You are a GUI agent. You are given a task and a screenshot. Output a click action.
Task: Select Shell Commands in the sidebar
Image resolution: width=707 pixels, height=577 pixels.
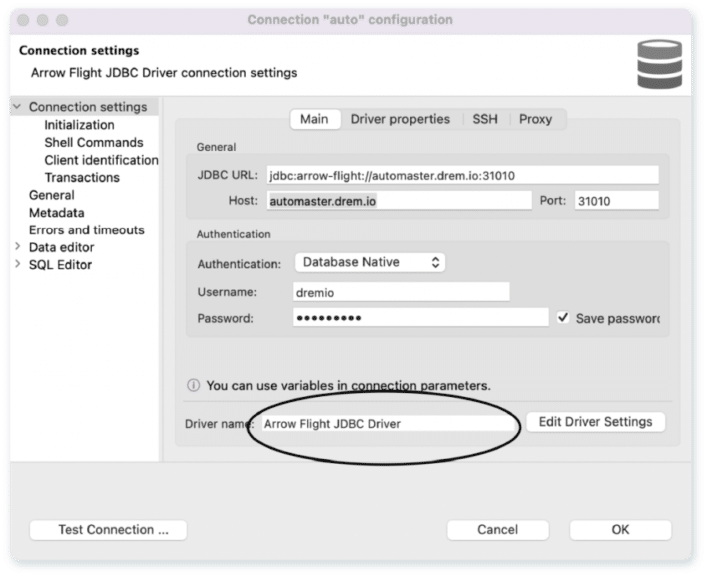pos(94,142)
